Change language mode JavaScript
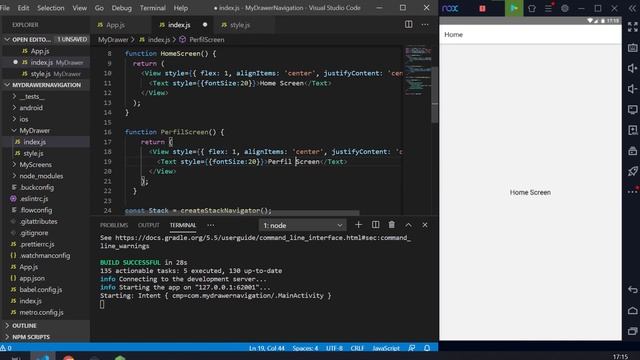Viewport: 640px width, 360px height. 386,348
